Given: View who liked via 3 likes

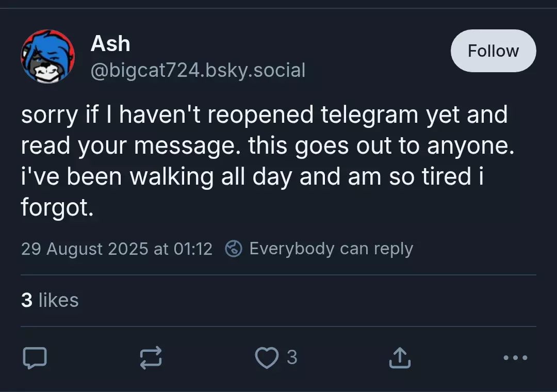Looking at the screenshot, I should 50,300.
